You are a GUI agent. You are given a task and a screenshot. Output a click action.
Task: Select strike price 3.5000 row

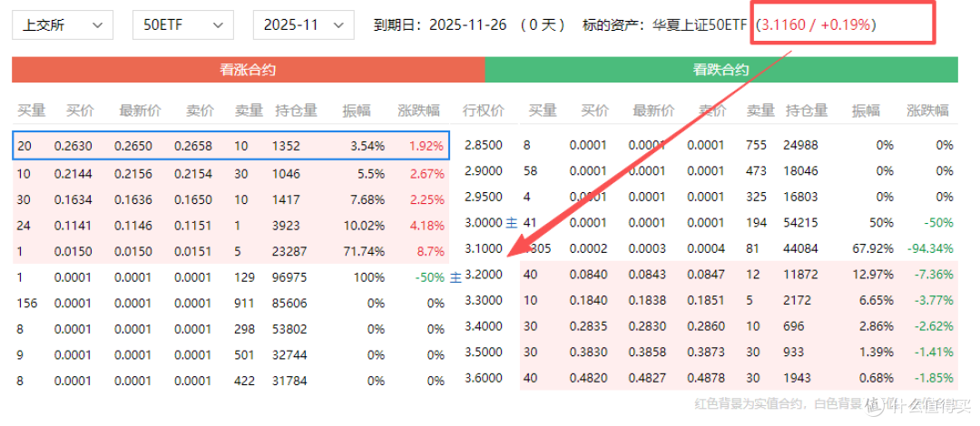point(484,353)
